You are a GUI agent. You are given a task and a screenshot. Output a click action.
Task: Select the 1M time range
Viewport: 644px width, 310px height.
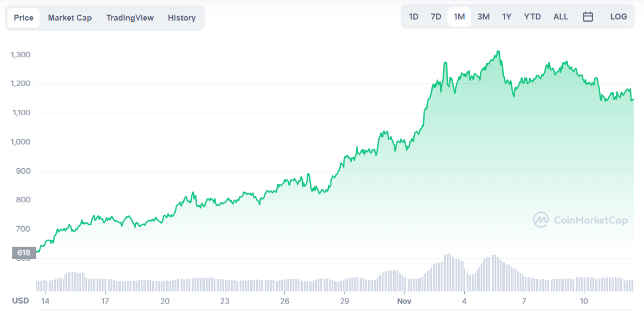pos(459,17)
